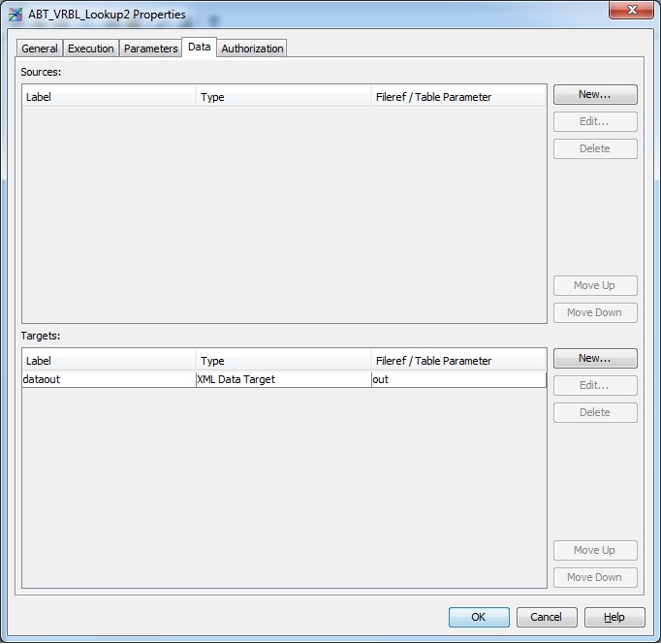661x644 pixels.
Task: Click Move Down button for Sources
Action: (595, 312)
